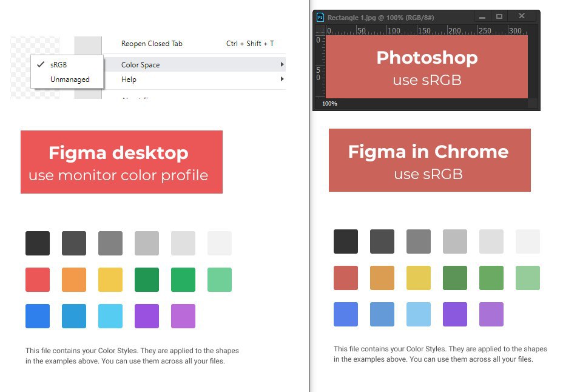The height and width of the screenshot is (392, 580).
Task: Choose Unmanaged color space option
Action: click(67, 79)
